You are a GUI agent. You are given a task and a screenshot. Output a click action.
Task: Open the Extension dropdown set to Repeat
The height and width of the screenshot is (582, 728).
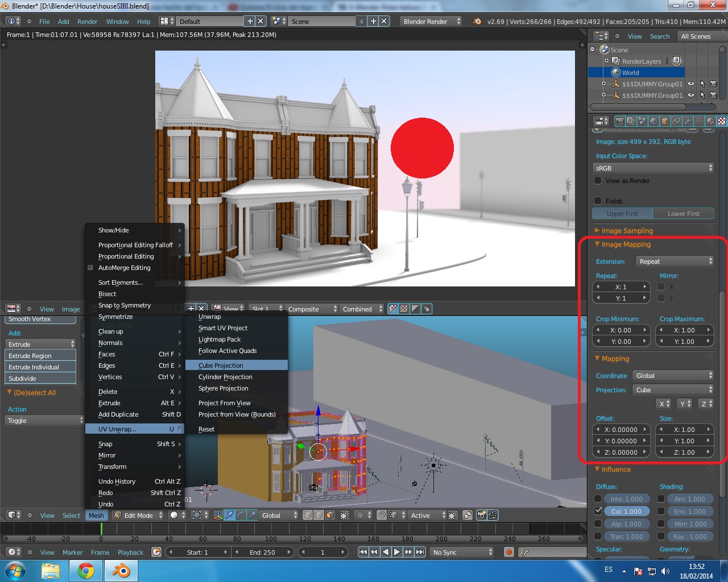click(674, 261)
